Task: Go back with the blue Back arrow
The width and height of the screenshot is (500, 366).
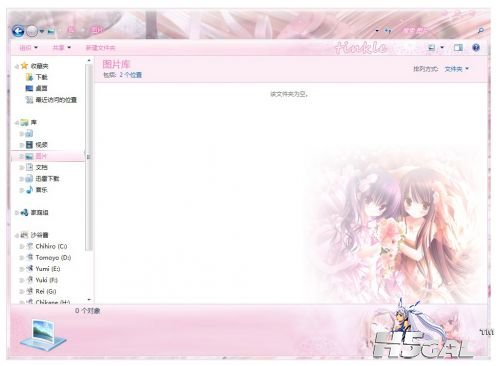Action: pos(18,31)
